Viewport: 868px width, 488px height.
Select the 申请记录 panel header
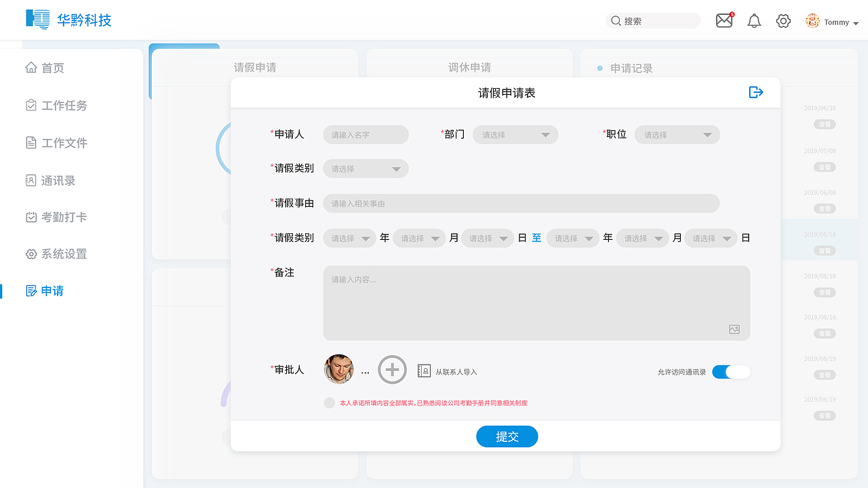631,68
